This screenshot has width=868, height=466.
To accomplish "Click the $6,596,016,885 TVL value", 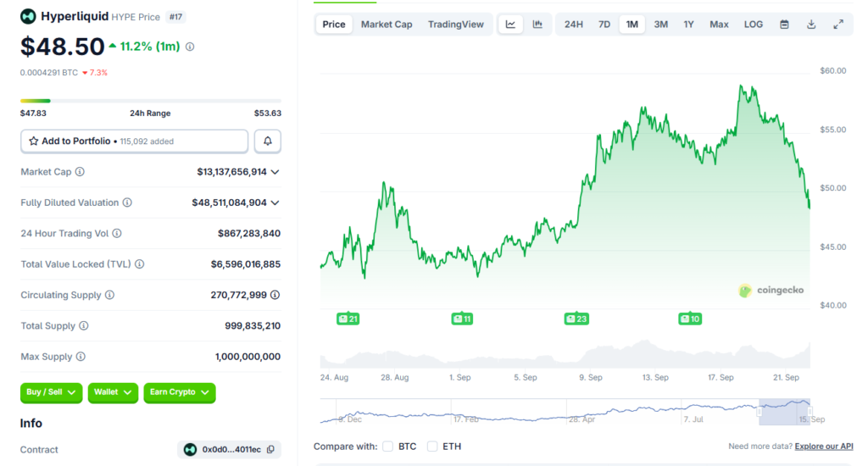I will (x=246, y=264).
